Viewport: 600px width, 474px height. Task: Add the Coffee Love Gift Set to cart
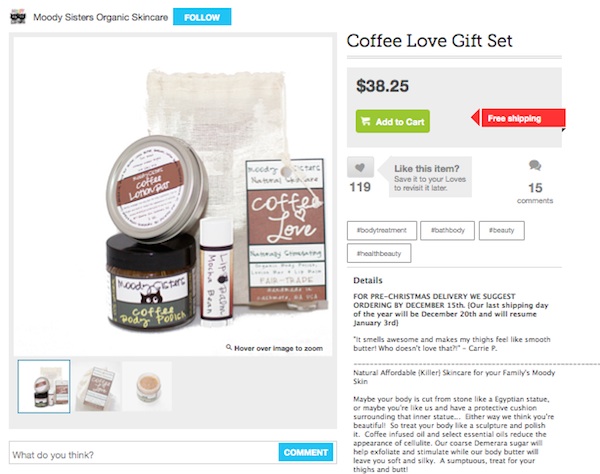coord(393,121)
